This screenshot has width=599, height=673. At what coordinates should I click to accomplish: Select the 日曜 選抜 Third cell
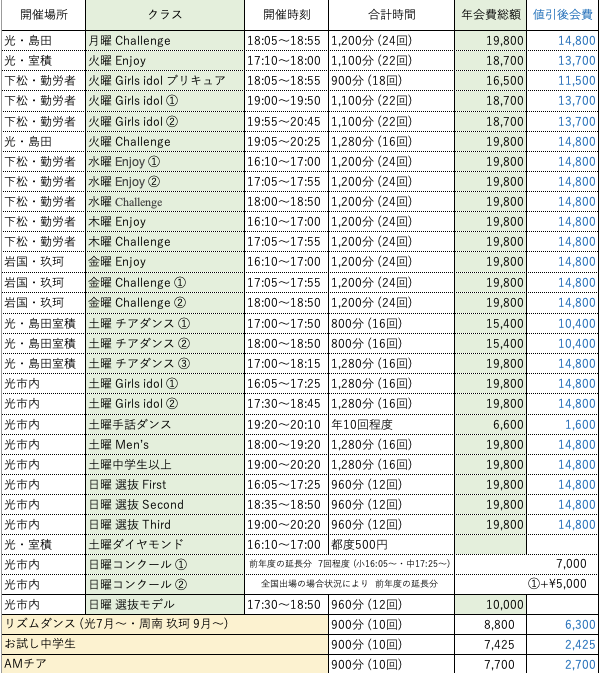[165, 524]
